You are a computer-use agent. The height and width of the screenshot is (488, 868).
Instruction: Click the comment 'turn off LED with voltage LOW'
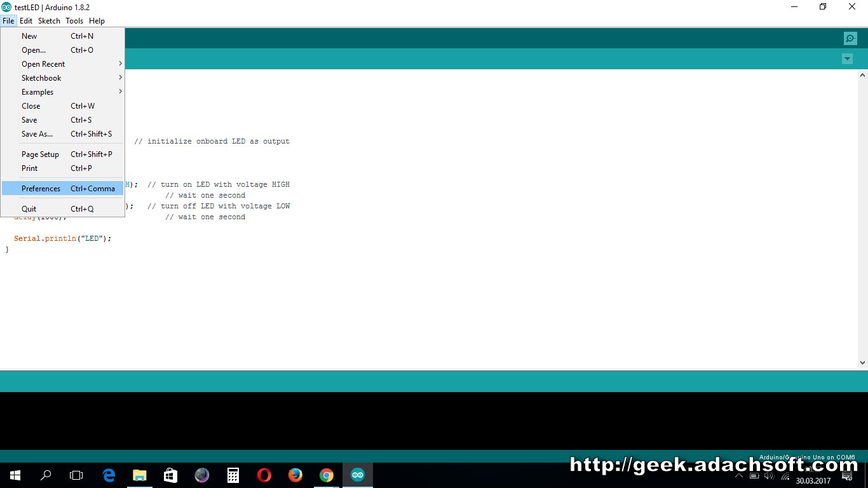pyautogui.click(x=219, y=207)
